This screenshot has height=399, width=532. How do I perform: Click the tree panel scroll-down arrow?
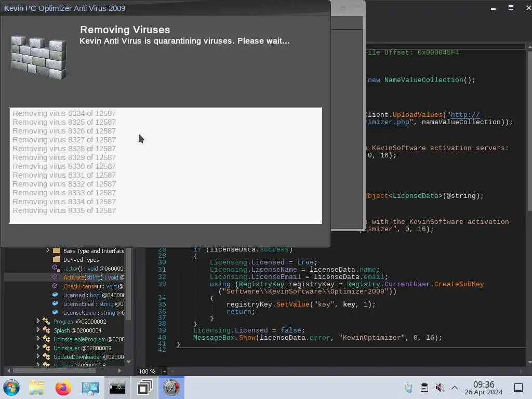(x=128, y=362)
